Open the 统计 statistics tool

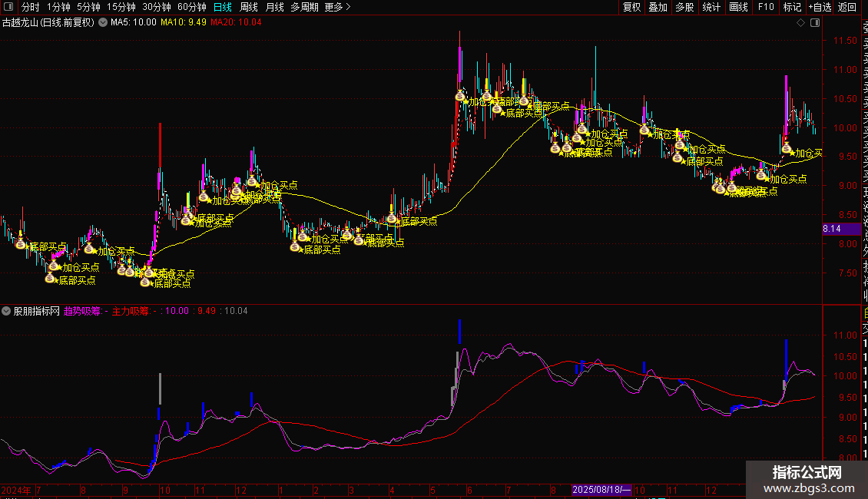point(711,7)
